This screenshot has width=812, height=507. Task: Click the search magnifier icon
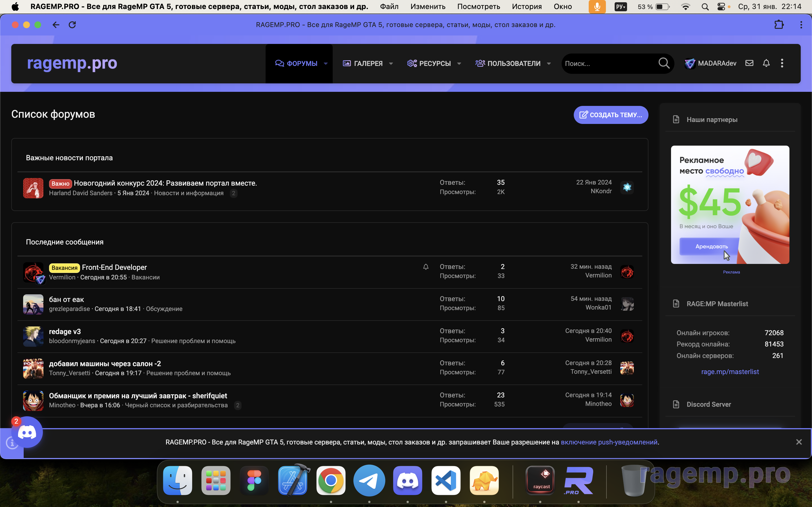pos(664,63)
